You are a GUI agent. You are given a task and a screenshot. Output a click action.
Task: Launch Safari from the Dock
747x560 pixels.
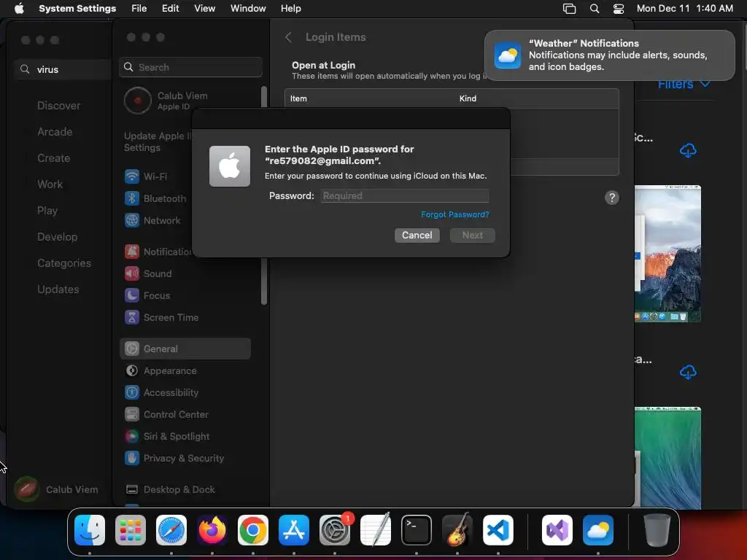171,530
